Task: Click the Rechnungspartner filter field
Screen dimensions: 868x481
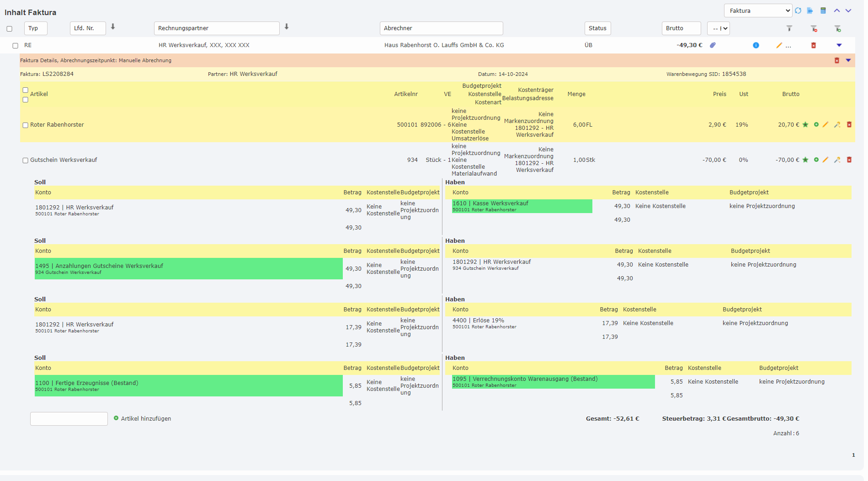Action: click(x=217, y=28)
